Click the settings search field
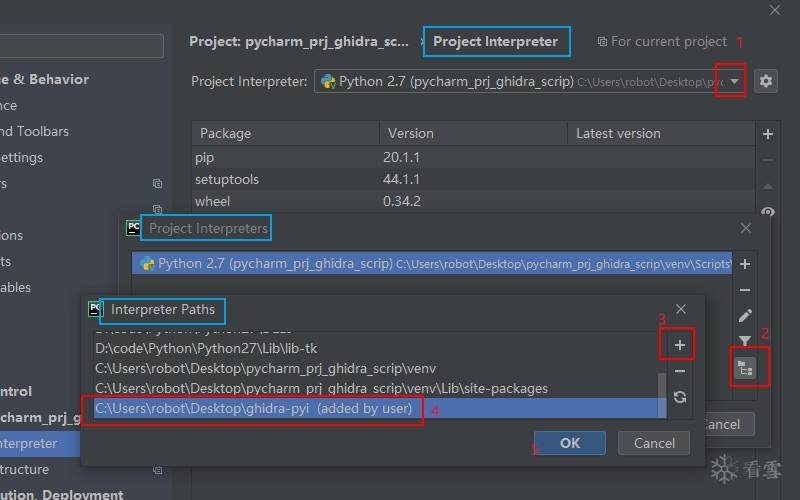The image size is (800, 500). coord(82,46)
